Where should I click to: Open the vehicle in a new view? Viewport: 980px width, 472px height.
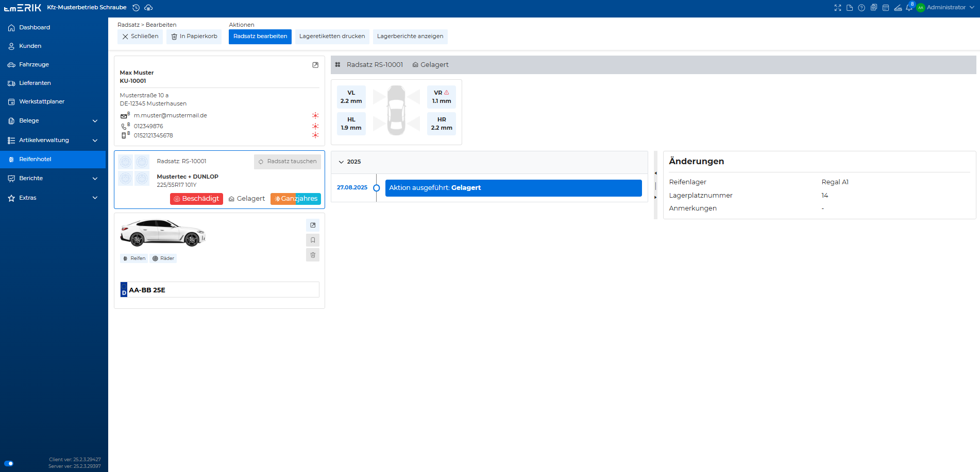coord(313,225)
